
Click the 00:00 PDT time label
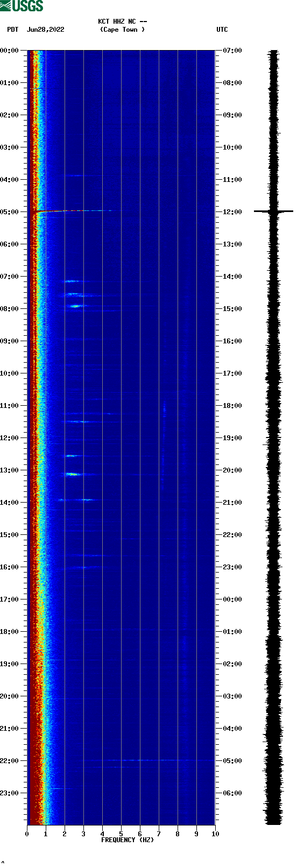point(10,51)
